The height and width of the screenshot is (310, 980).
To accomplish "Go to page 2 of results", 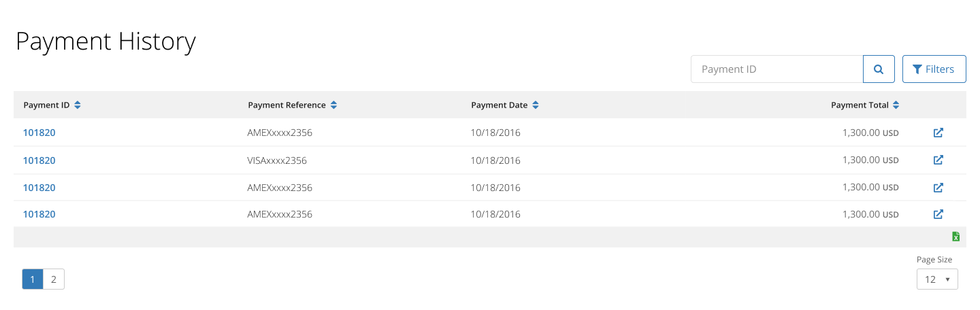I will (54, 279).
